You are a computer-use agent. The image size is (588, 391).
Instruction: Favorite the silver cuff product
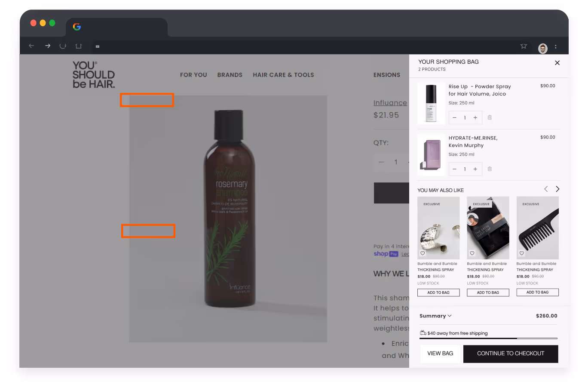423,253
